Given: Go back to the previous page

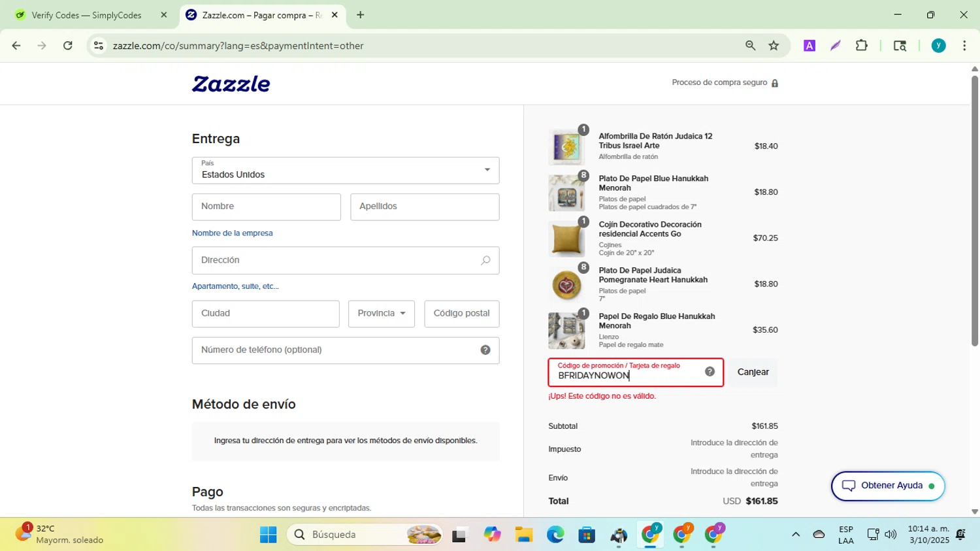Looking at the screenshot, I should click(x=16, y=46).
